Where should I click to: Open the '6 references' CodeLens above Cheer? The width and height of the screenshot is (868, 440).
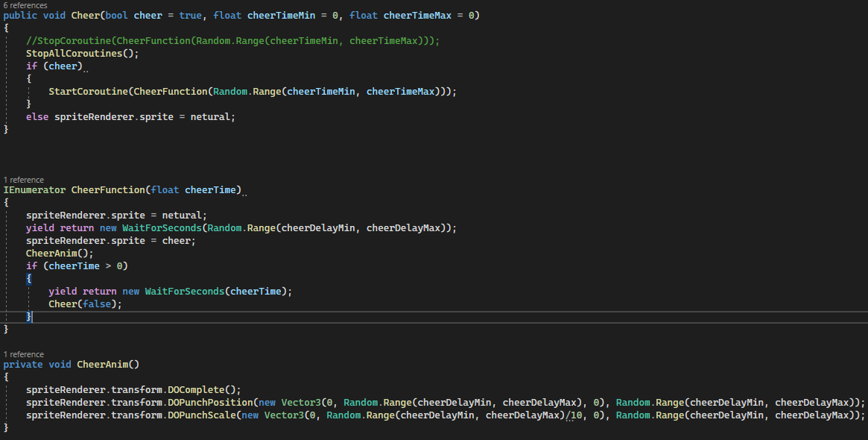[x=25, y=5]
